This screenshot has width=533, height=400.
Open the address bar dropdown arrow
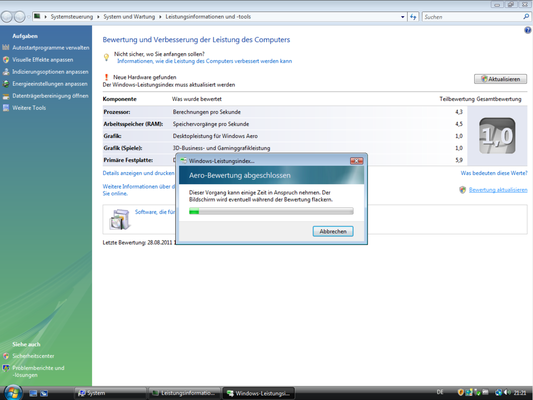pyautogui.click(x=402, y=17)
